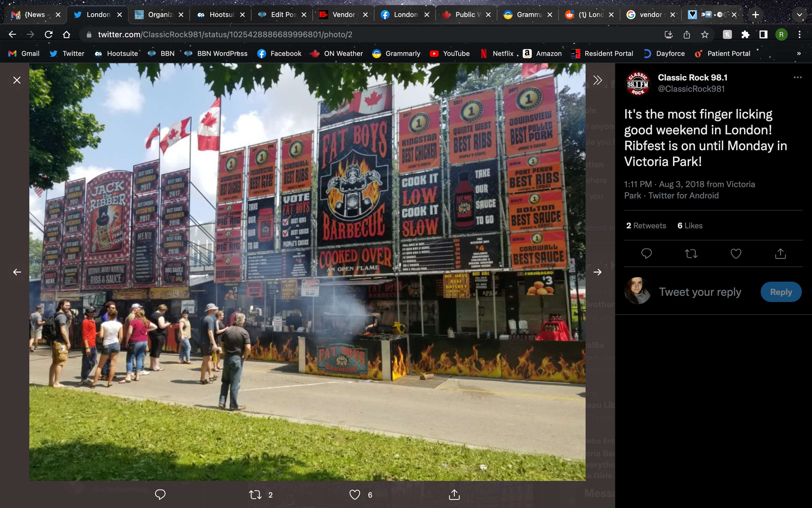Open the Twitter for Android source link
The height and width of the screenshot is (508, 812).
click(683, 196)
